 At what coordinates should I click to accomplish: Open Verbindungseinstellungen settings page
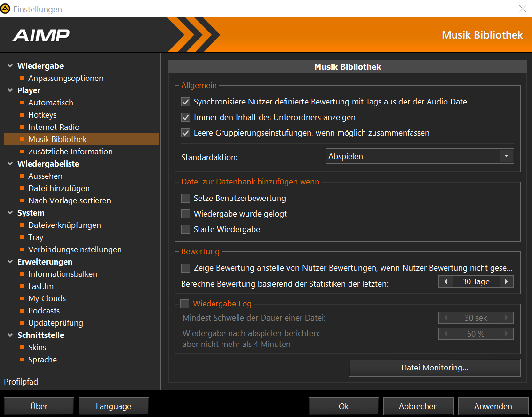pos(75,249)
